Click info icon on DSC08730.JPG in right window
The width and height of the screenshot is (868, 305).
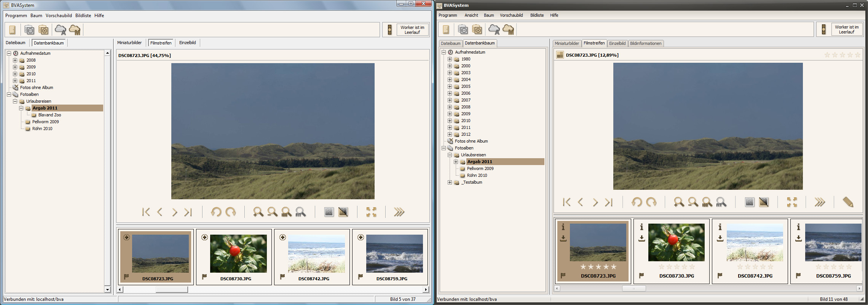point(641,227)
